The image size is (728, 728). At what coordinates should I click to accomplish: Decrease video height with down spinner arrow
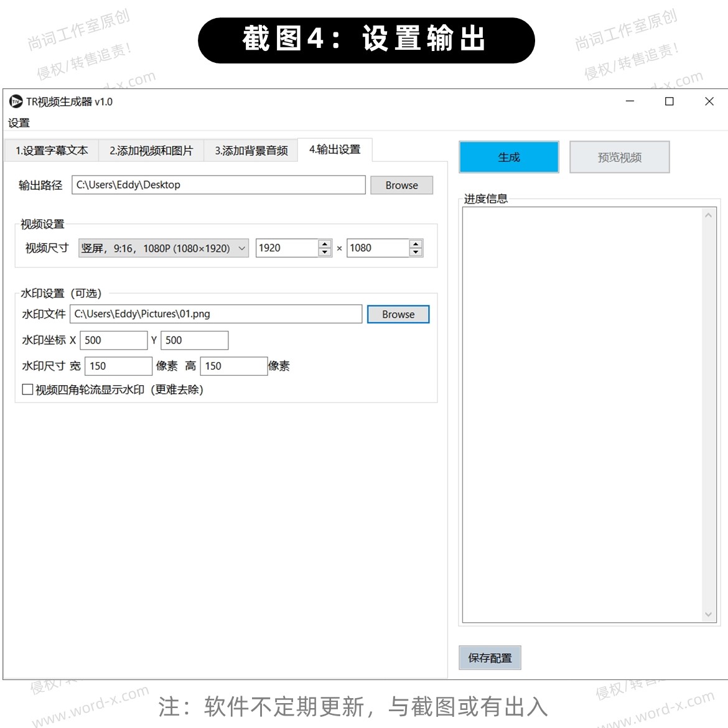coord(416,252)
